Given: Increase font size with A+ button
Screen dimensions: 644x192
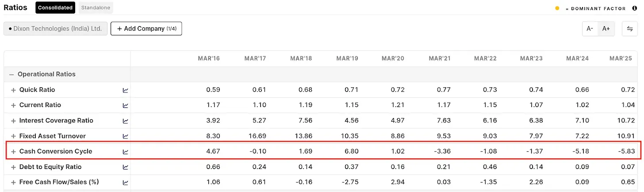Looking at the screenshot, I should pyautogui.click(x=606, y=29).
